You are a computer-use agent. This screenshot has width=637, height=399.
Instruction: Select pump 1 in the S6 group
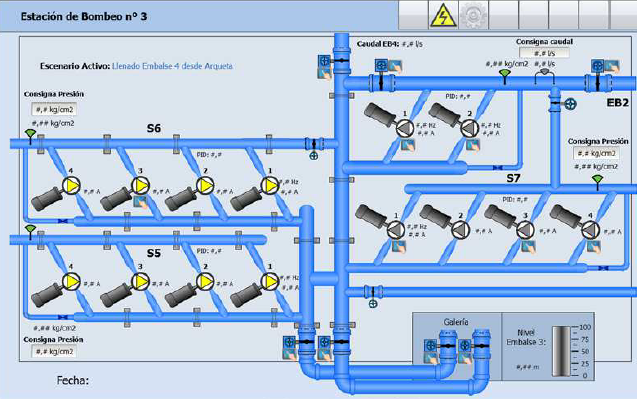[270, 185]
